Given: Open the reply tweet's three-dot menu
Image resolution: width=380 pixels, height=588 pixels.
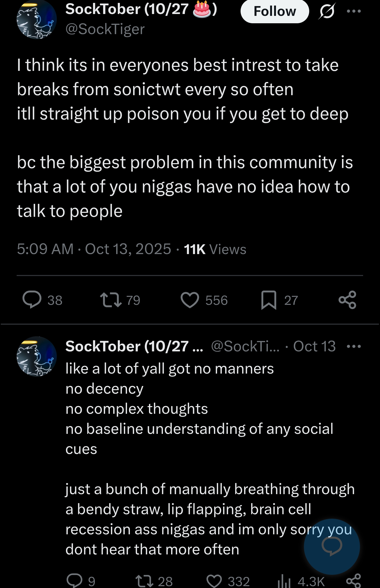Looking at the screenshot, I should (x=354, y=346).
